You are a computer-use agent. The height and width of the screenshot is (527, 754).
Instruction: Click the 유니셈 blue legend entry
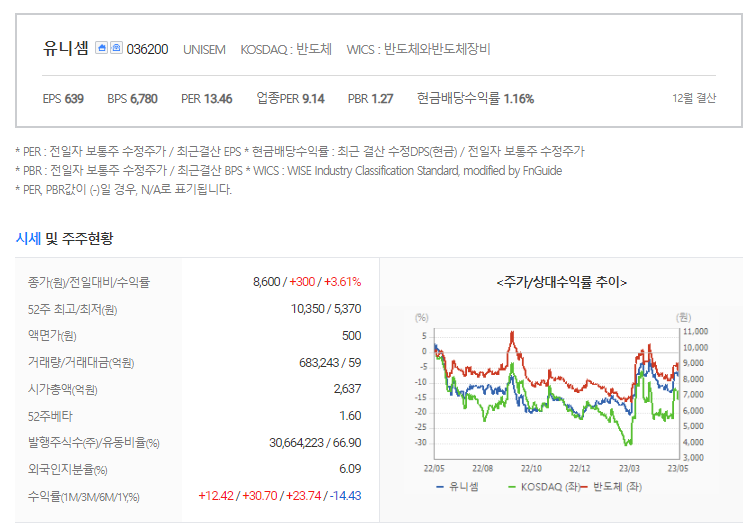click(457, 487)
